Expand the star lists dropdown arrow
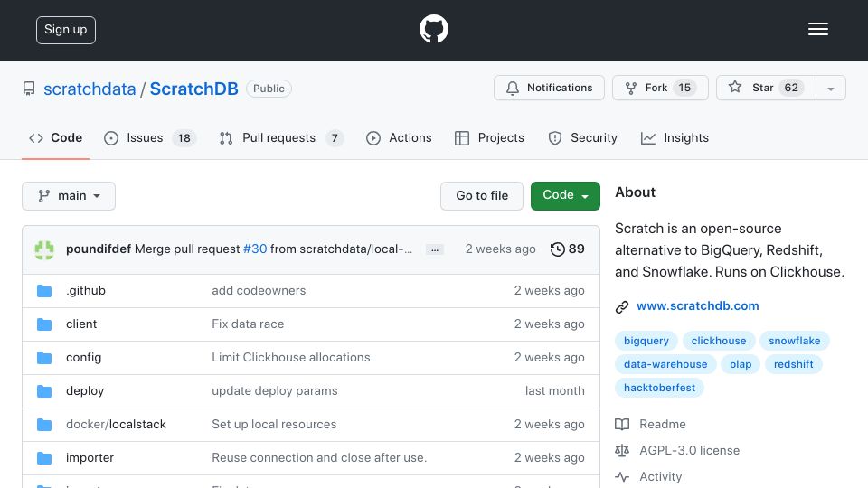Viewport: 868px width, 488px height. [x=830, y=89]
